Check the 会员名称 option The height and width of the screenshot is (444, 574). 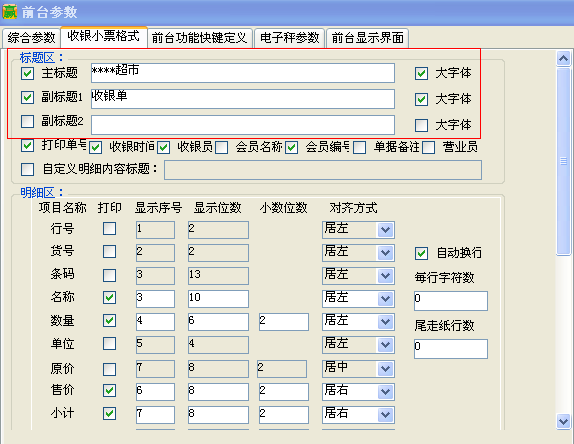(x=221, y=148)
